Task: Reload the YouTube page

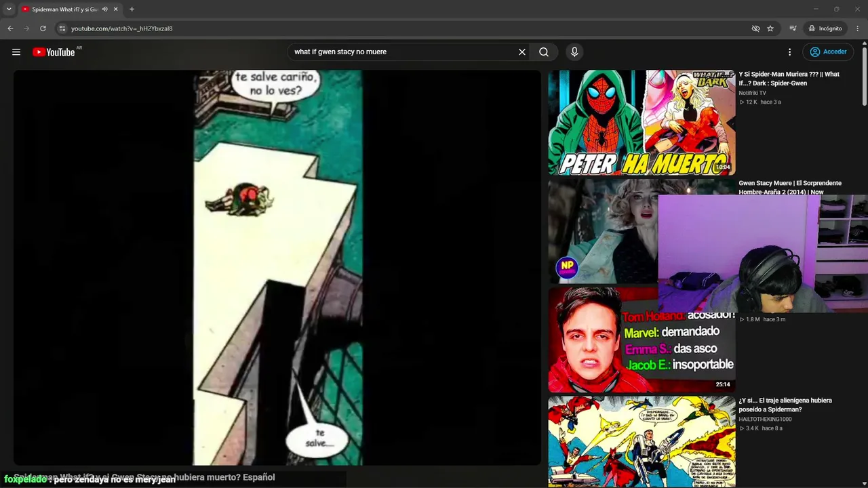Action: coord(43,28)
